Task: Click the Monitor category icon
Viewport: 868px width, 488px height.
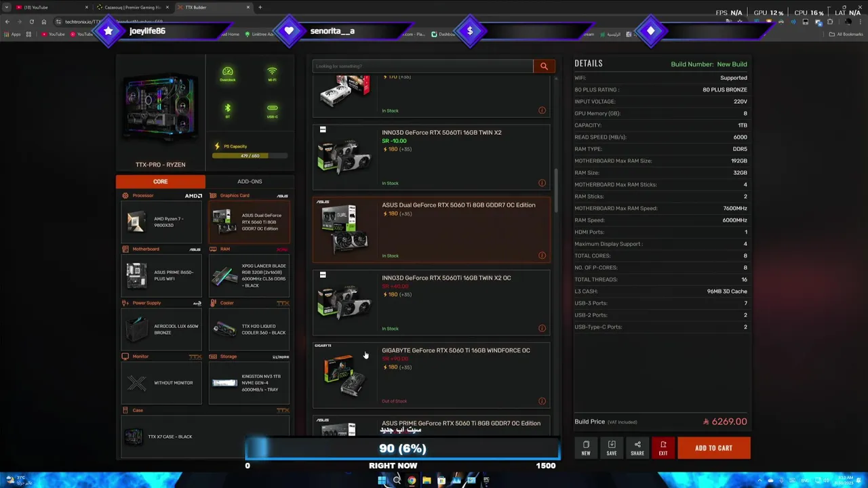Action: pyautogui.click(x=125, y=357)
